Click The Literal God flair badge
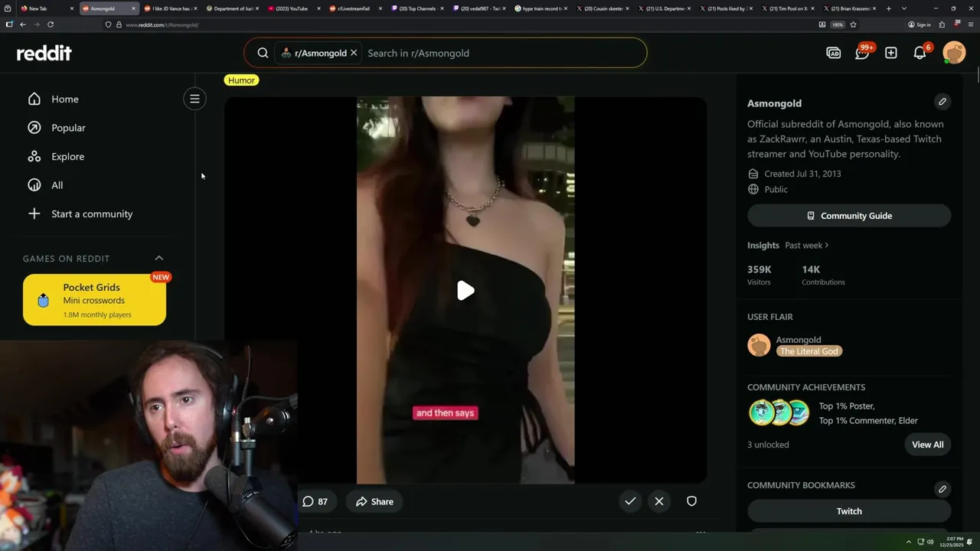This screenshot has width=980, height=551. tap(809, 351)
